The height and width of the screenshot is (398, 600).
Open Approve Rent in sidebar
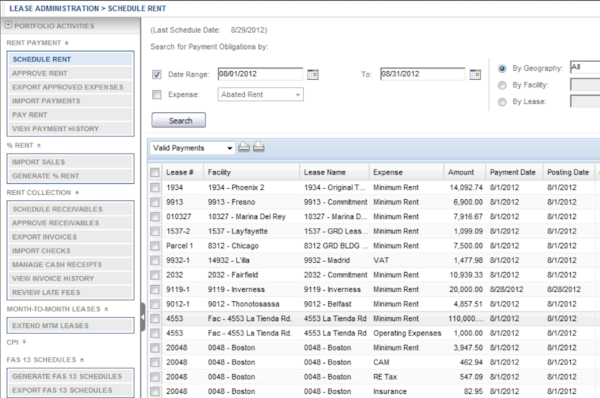[70, 73]
